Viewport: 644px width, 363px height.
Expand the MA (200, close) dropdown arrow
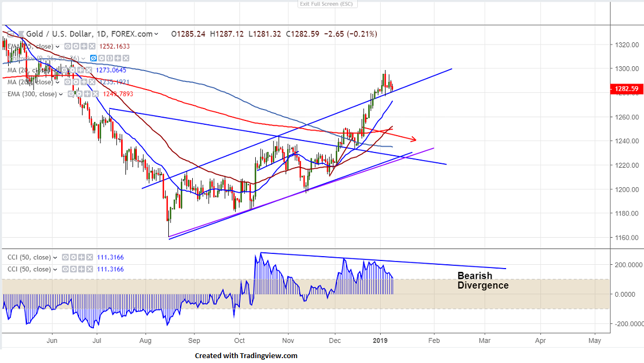tap(58, 82)
